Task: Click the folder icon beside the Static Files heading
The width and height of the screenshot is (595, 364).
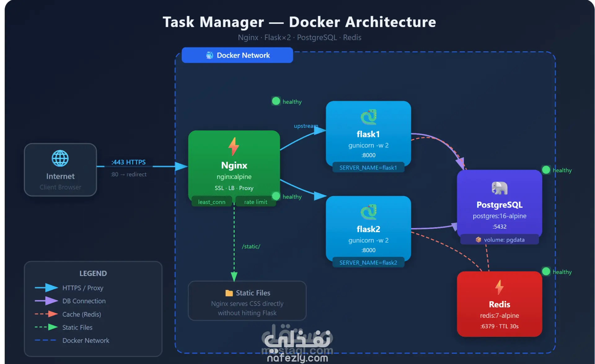Action: pyautogui.click(x=229, y=293)
